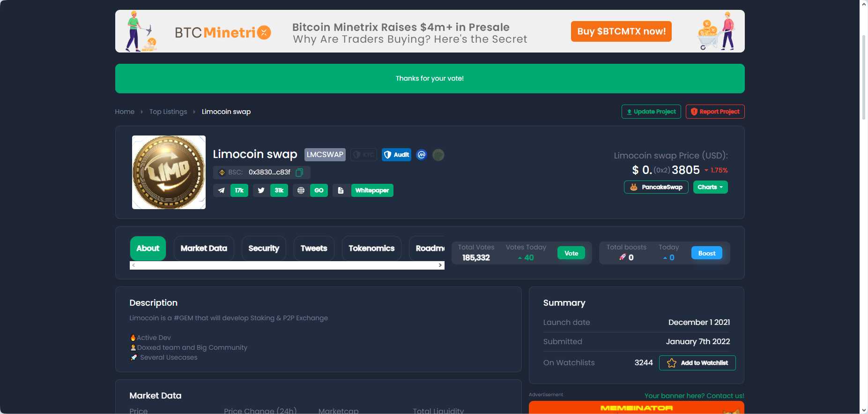Open the Whitepaper button
This screenshot has height=414, width=868.
372,190
